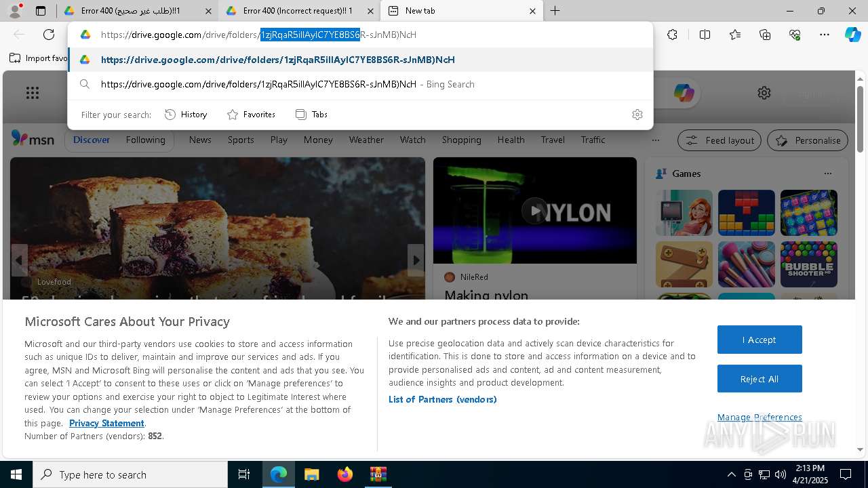This screenshot has height=488, width=868.
Task: Open the Windows Start menu
Action: point(16,474)
